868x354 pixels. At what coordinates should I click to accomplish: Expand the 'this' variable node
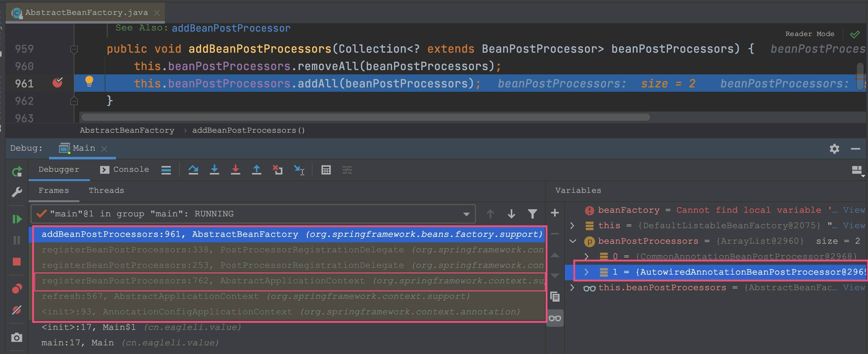tap(572, 225)
